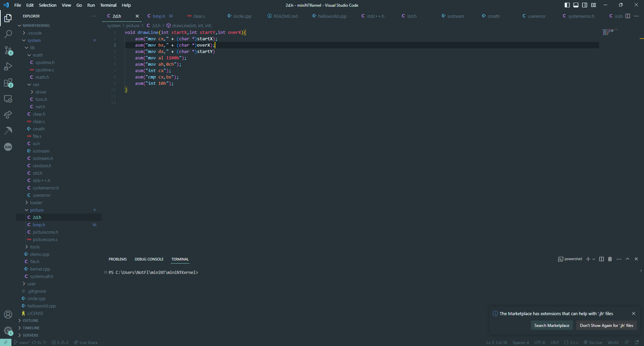Open terminal panel more actions ellipsis
Viewport: 644px width, 346px height.
[619, 259]
